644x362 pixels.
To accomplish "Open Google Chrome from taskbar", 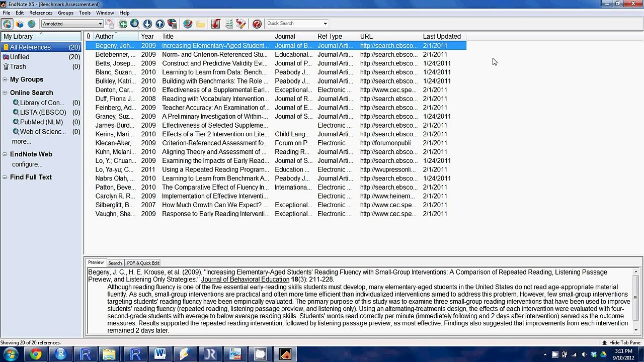I will click(36, 354).
